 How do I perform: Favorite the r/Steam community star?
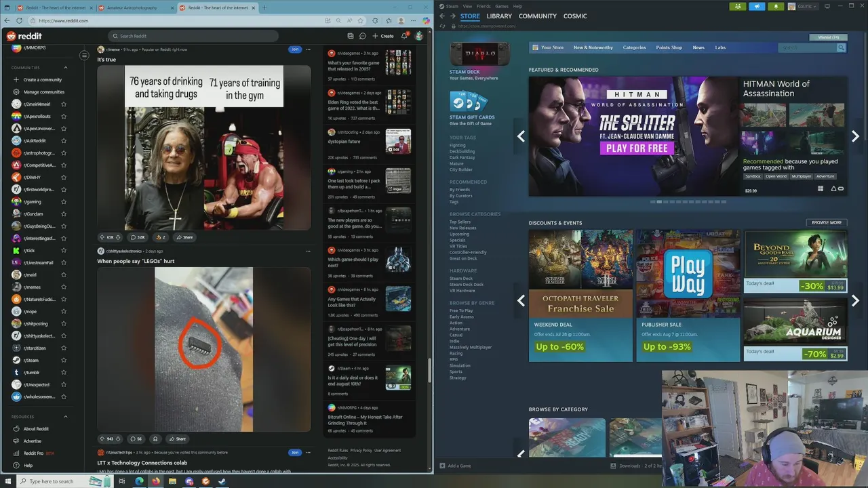(64, 360)
